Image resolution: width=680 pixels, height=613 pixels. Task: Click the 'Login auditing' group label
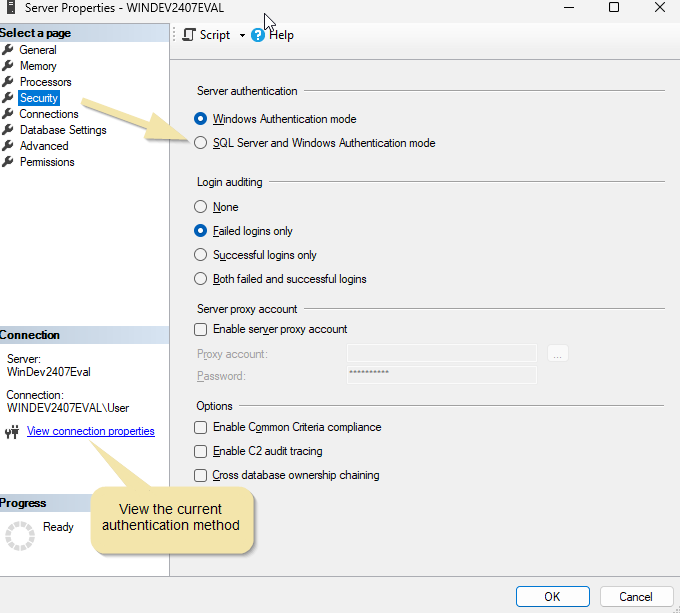click(230, 182)
